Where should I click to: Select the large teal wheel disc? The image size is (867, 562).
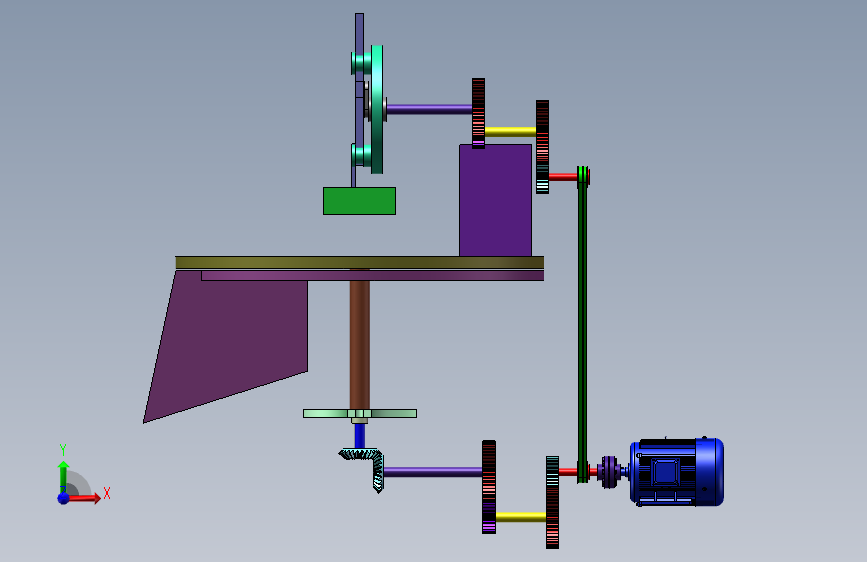click(x=377, y=109)
